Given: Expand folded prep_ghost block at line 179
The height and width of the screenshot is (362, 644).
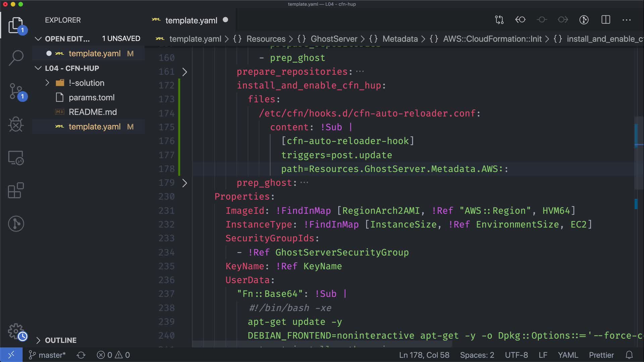Looking at the screenshot, I should coord(184,183).
